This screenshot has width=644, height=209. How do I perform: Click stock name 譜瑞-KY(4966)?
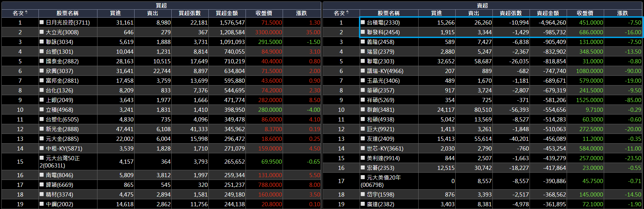pyautogui.click(x=385, y=71)
